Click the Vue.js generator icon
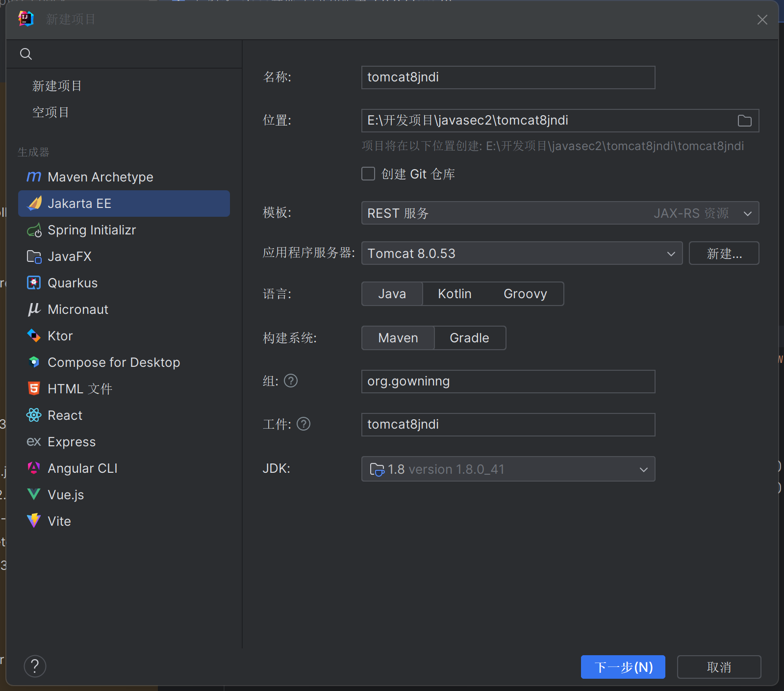This screenshot has width=784, height=691. 34,495
